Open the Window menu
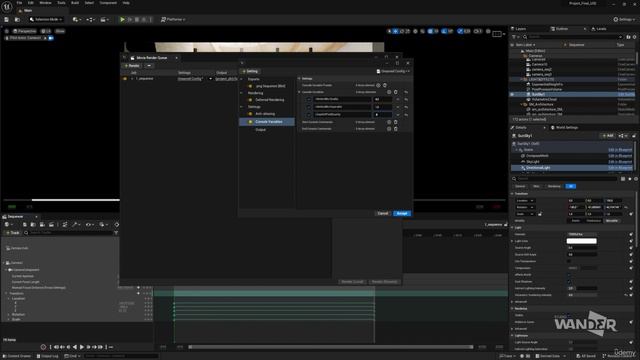The height and width of the screenshot is (360, 640). click(x=45, y=3)
